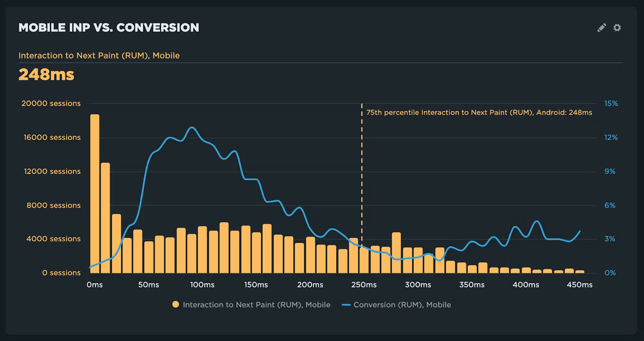This screenshot has height=341, width=644.
Task: Select the 20000 sessions axis label
Action: [x=51, y=103]
